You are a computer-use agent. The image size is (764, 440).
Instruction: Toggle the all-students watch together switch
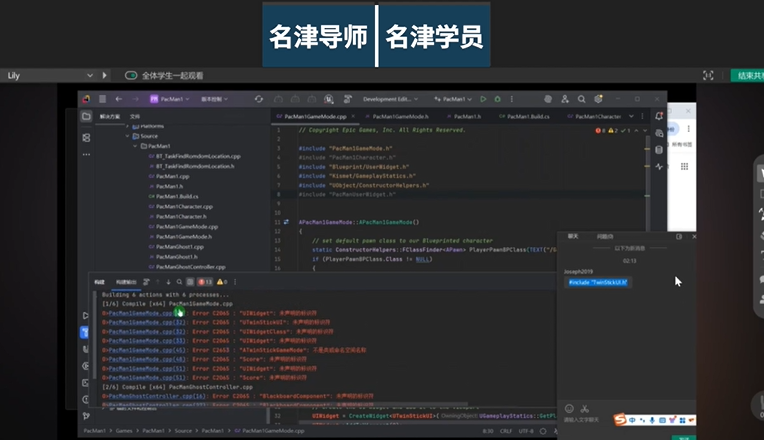pyautogui.click(x=131, y=76)
